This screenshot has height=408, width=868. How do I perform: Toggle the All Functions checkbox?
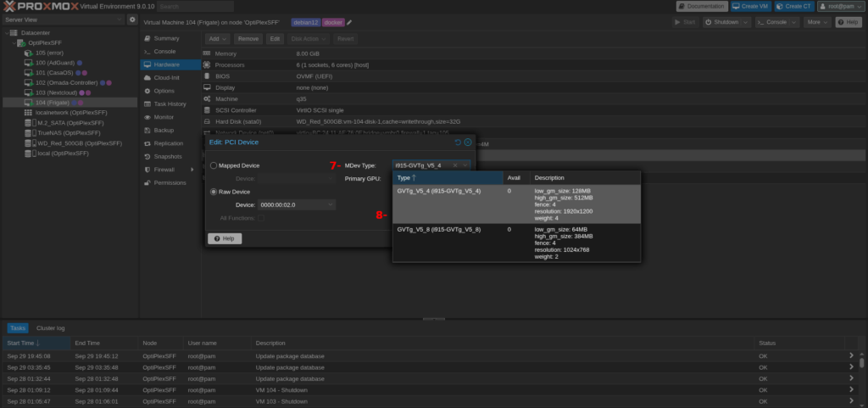click(x=261, y=218)
